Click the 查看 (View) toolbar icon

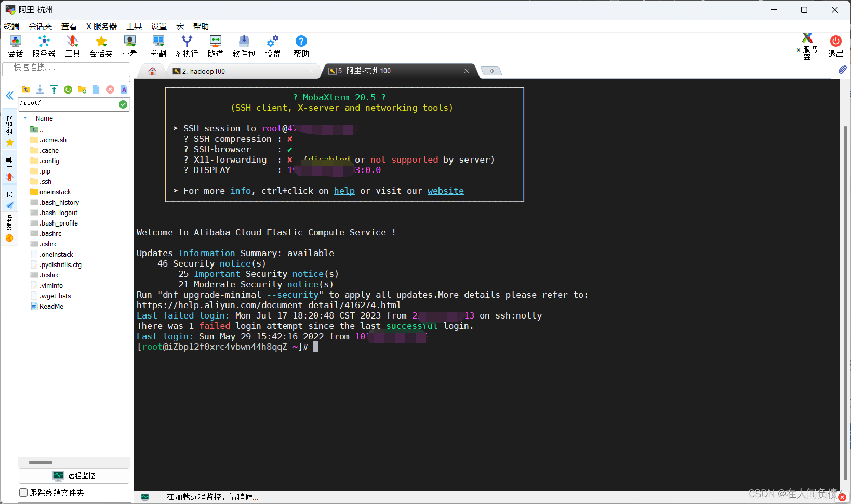[130, 46]
